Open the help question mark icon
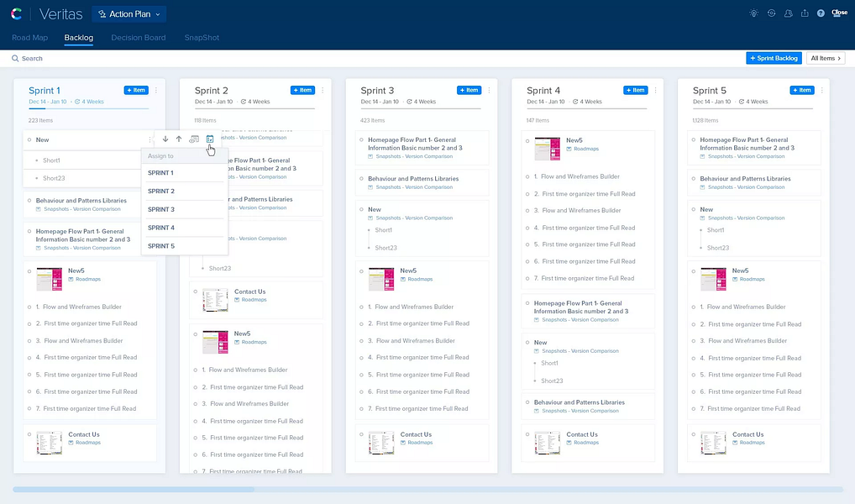Screen dimensions: 855x504 (821, 13)
